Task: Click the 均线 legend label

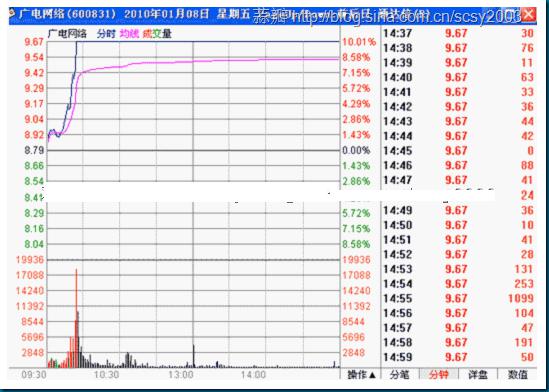Action: pos(129,34)
